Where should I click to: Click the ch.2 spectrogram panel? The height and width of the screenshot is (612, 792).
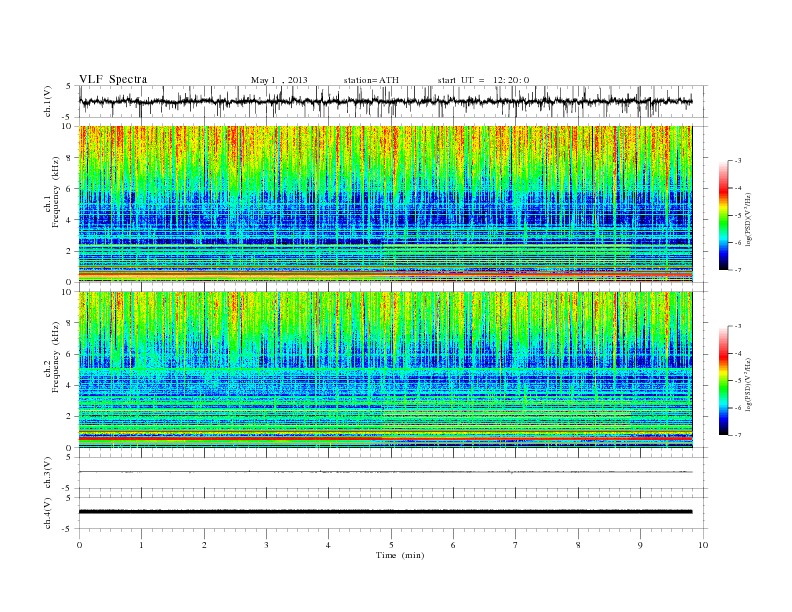(x=386, y=370)
